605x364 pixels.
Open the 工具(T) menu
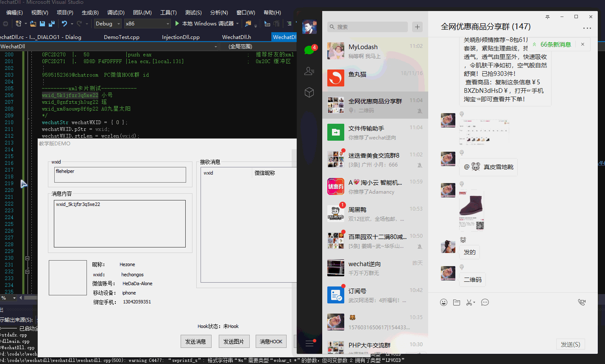tap(168, 12)
